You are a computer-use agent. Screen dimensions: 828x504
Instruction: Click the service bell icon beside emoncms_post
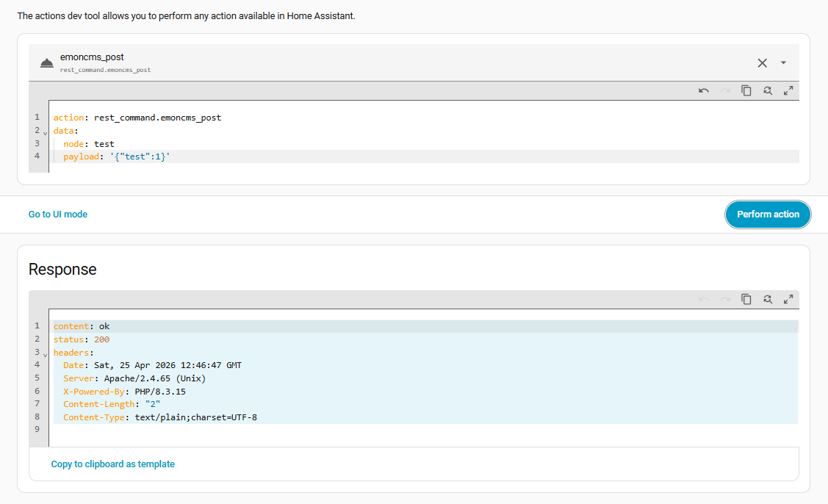(46, 62)
